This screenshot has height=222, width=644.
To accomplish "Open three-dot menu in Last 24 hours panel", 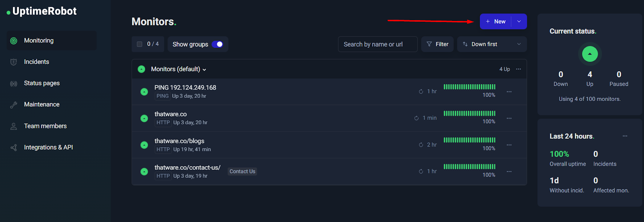I will (x=625, y=136).
